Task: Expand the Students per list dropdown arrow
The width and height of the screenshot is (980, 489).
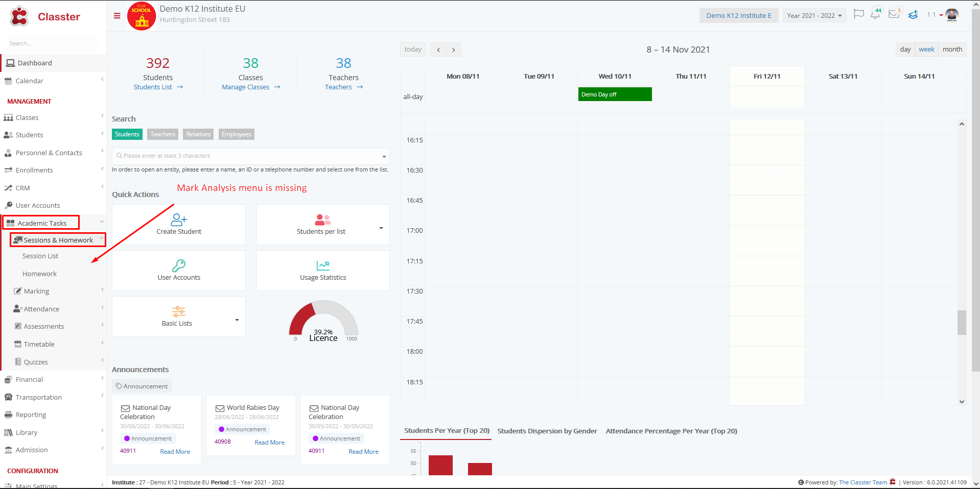Action: click(x=381, y=228)
